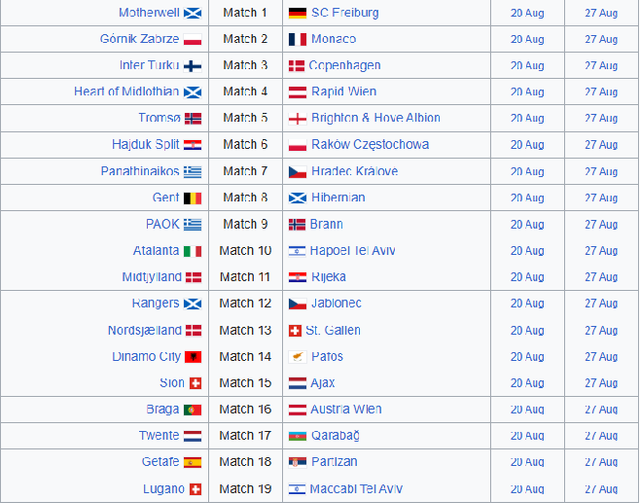The image size is (640, 503).
Task: Select the 'Match 18' cell text
Action: click(x=245, y=462)
